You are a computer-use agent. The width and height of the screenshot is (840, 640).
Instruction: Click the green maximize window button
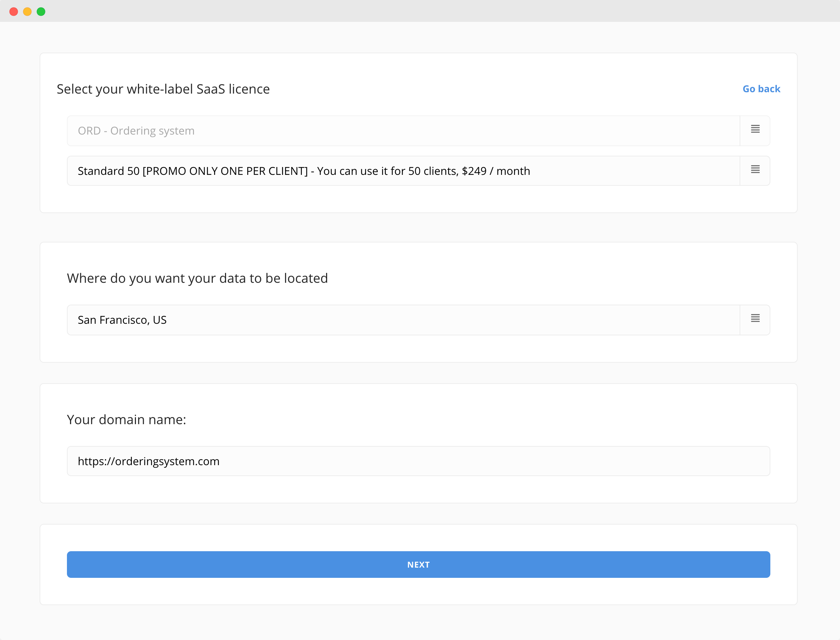41,11
